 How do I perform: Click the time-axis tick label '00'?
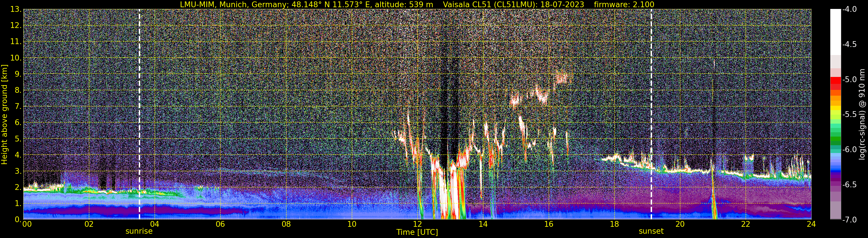point(27,224)
